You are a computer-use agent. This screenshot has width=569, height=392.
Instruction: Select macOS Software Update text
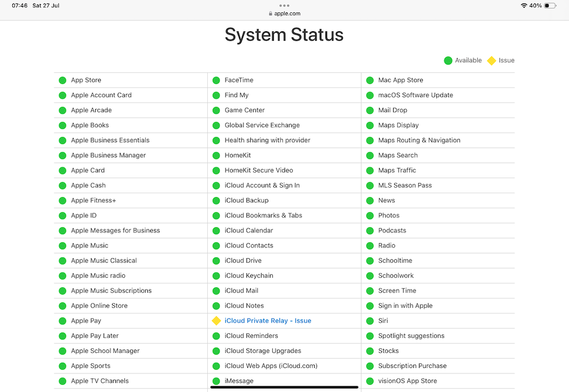point(416,95)
